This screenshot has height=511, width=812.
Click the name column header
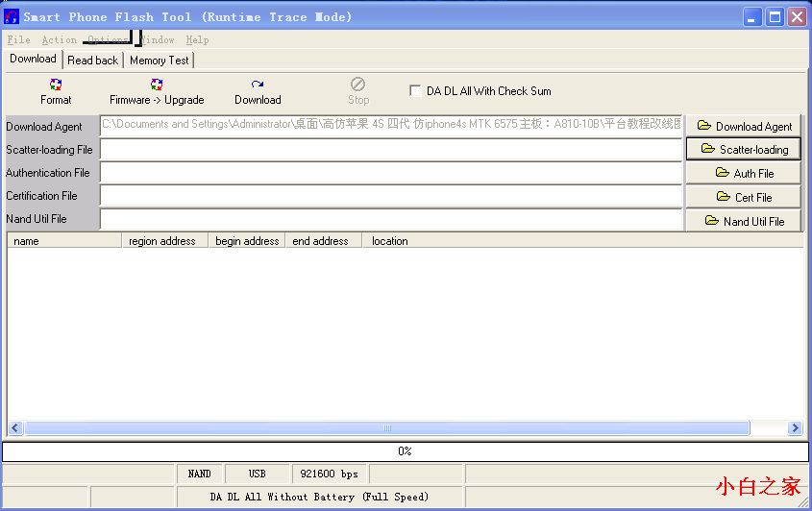tap(64, 241)
